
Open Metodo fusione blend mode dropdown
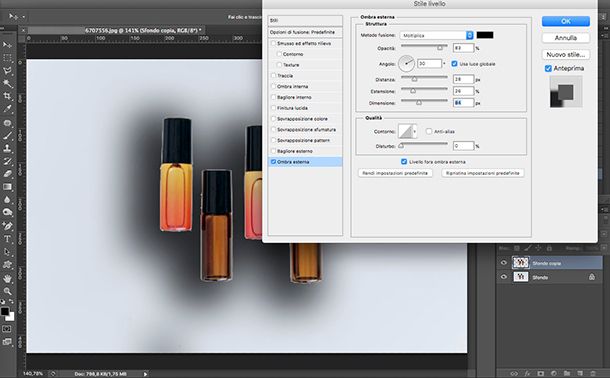pos(436,35)
